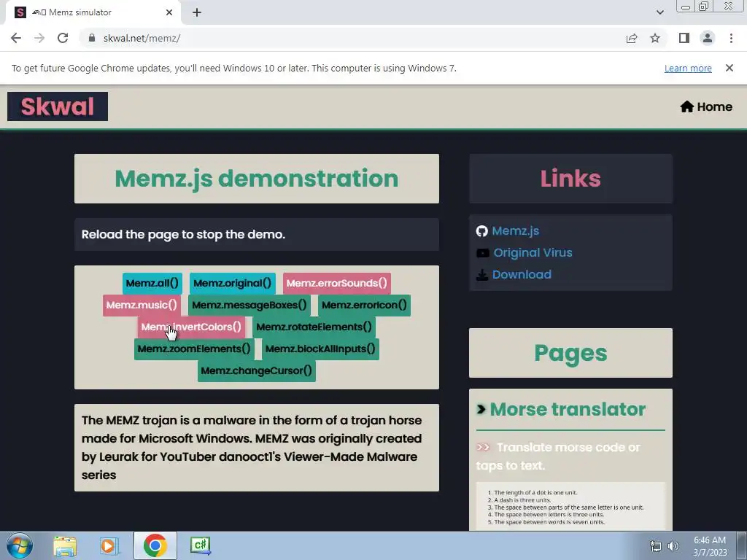Open the Download link

(522, 275)
